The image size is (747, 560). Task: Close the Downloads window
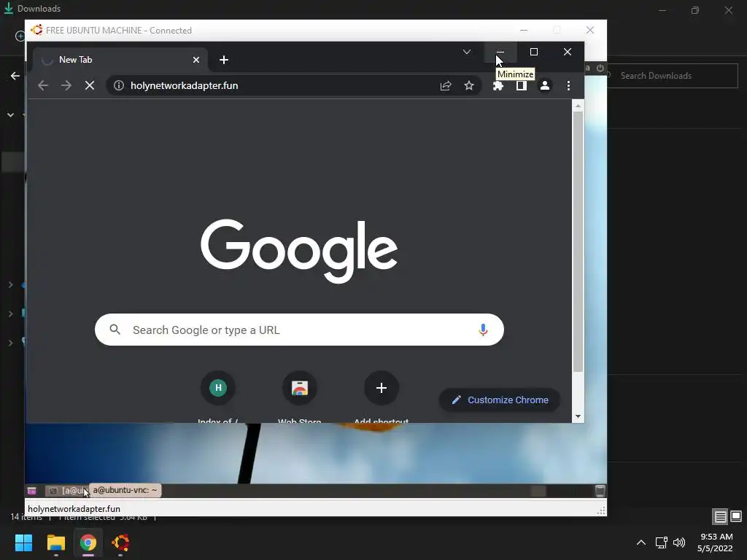point(729,10)
